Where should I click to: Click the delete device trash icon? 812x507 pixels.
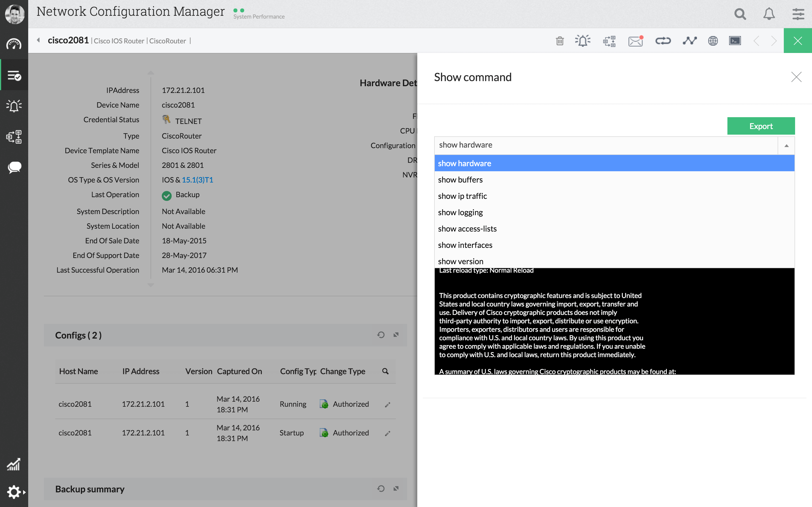[560, 41]
